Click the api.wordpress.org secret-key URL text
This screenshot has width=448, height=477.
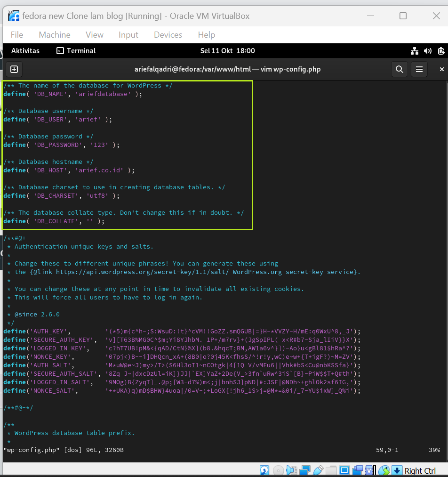(x=142, y=272)
